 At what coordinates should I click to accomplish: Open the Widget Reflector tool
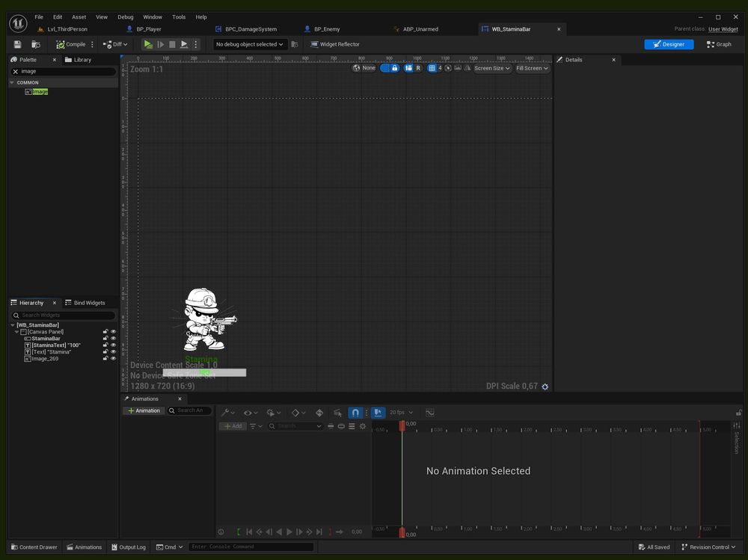[335, 44]
